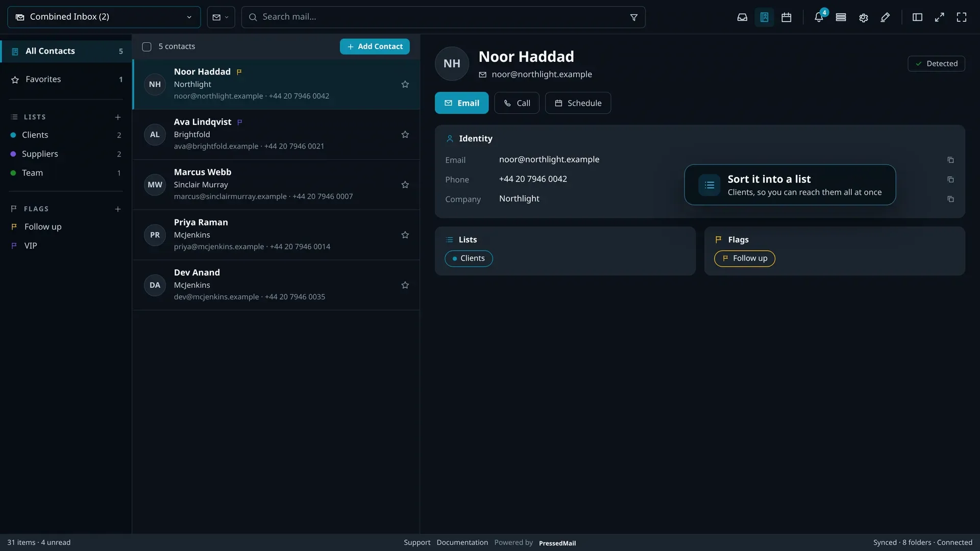Open the contacts book icon in the top toolbar
The image size is (980, 551).
(764, 17)
